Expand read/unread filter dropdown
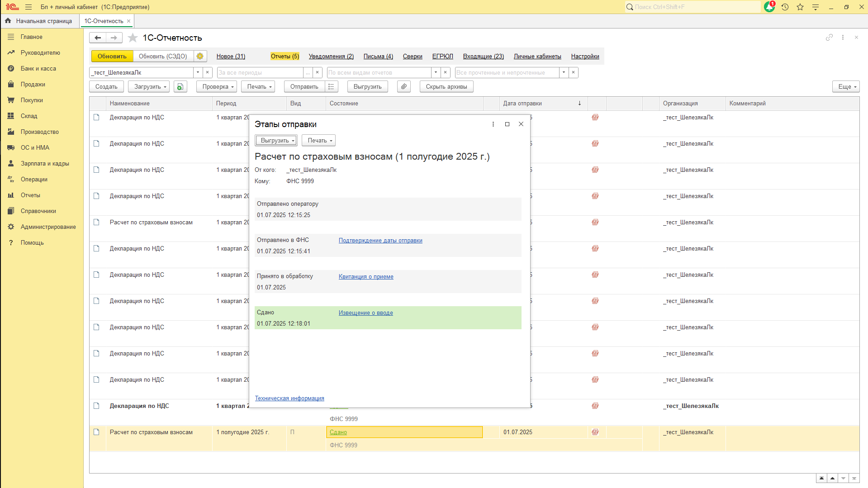Image resolution: width=868 pixels, height=488 pixels. tap(564, 72)
